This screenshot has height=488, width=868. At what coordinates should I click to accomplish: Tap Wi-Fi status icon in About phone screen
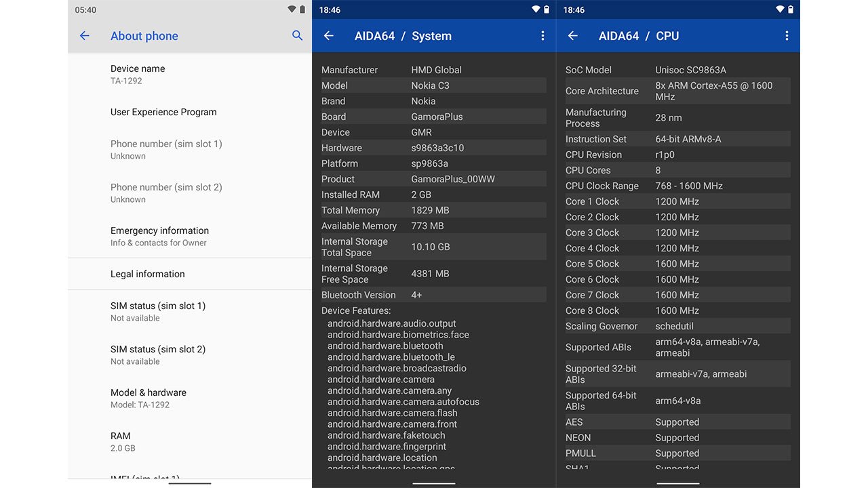click(x=292, y=9)
